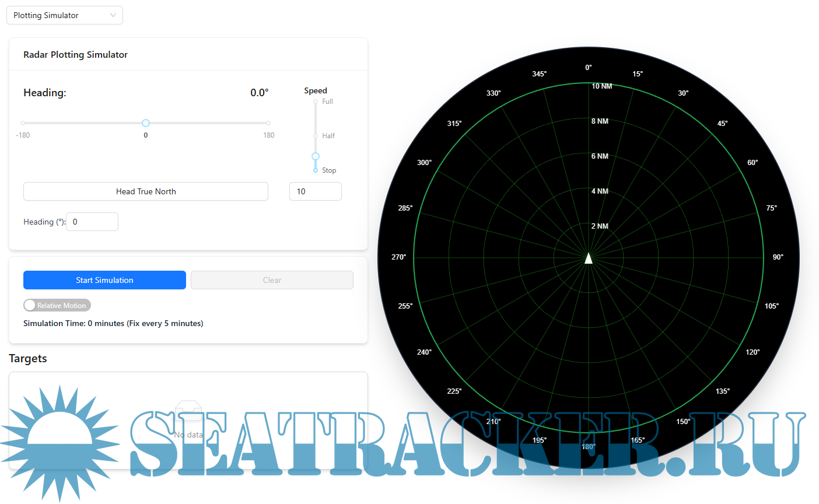This screenshot has width=819, height=504.
Task: Click the Head True North button
Action: coord(146,191)
